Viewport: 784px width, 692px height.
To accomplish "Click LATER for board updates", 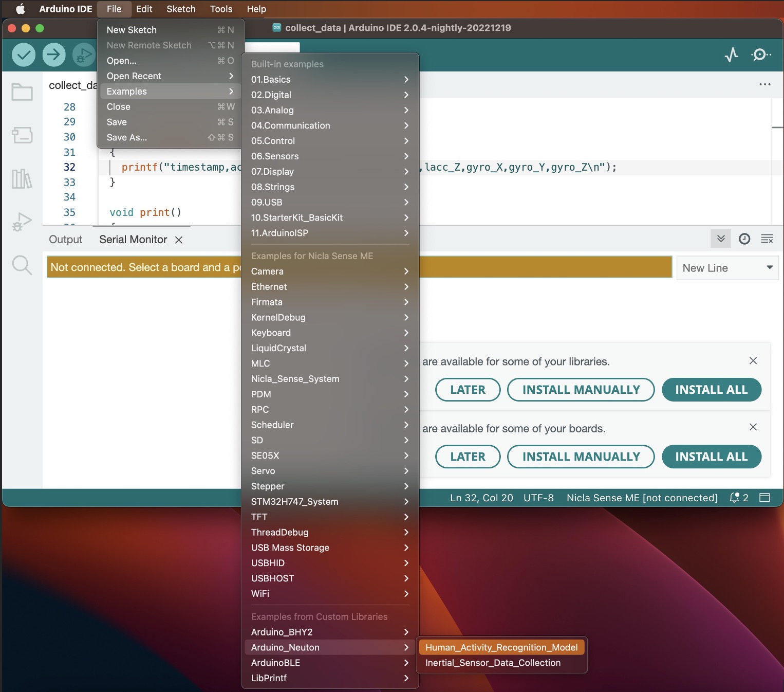I will tap(468, 457).
